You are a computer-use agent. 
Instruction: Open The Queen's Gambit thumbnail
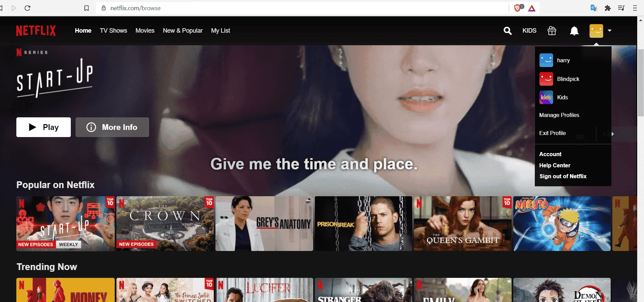tap(463, 223)
